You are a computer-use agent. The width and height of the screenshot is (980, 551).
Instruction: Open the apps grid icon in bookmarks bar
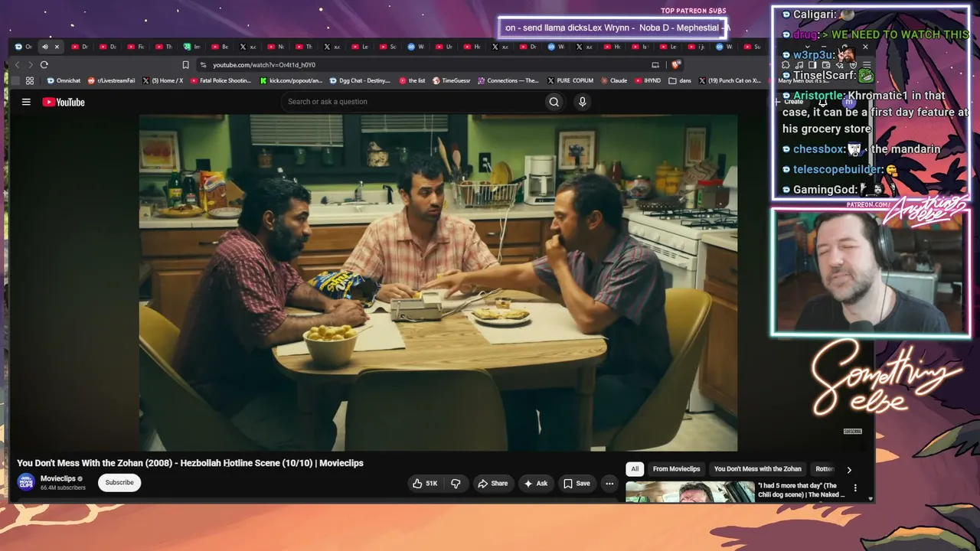[x=30, y=80]
